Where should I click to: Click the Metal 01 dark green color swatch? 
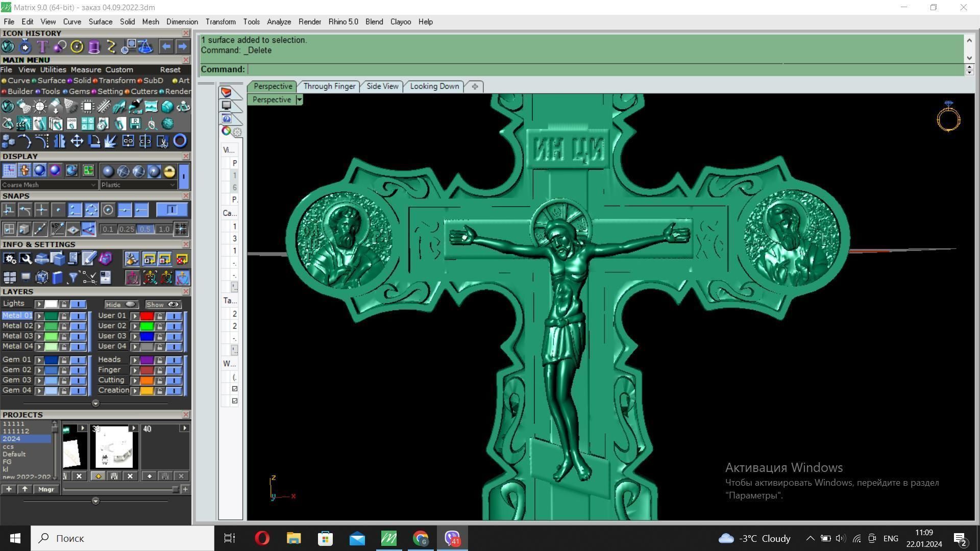click(x=51, y=316)
